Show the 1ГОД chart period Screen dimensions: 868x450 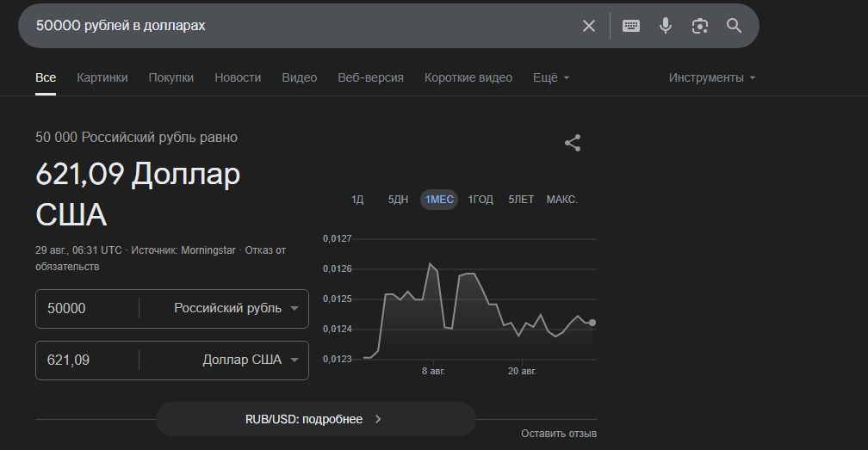point(480,200)
